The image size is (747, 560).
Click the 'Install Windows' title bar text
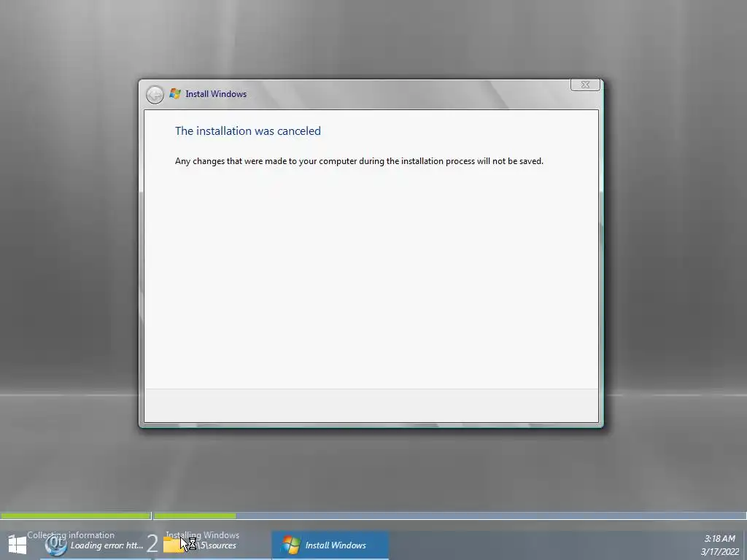click(216, 94)
